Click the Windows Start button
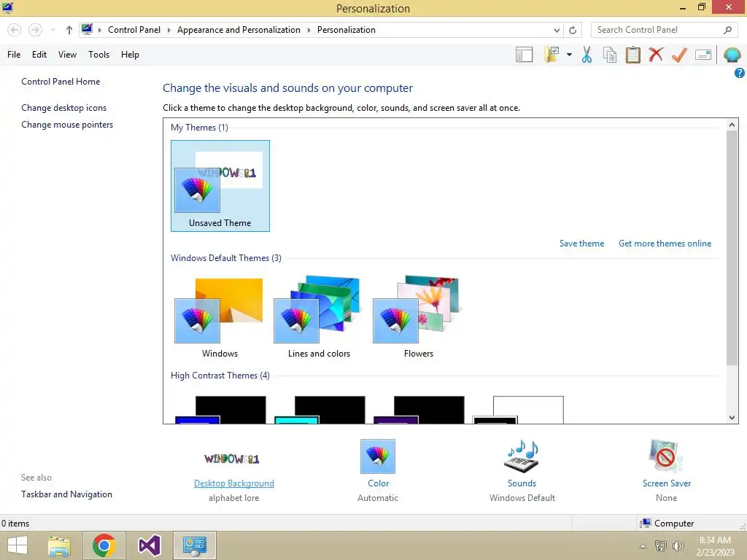The image size is (747, 560). pos(18,545)
